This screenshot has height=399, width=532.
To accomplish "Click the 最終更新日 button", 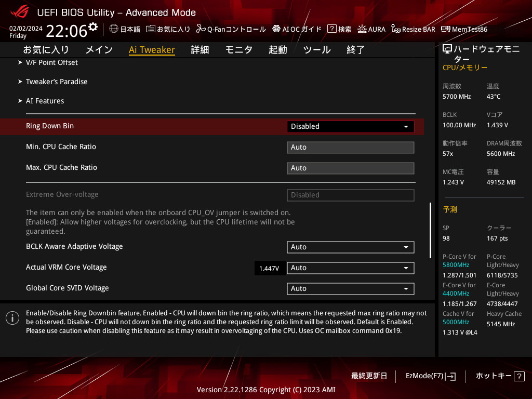I will [x=369, y=376].
